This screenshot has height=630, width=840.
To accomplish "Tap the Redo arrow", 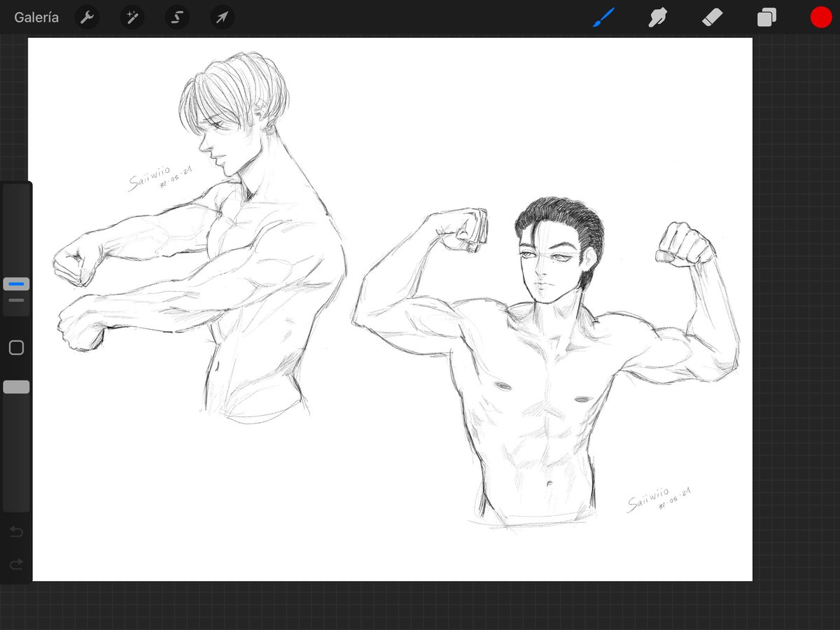I will 16,565.
